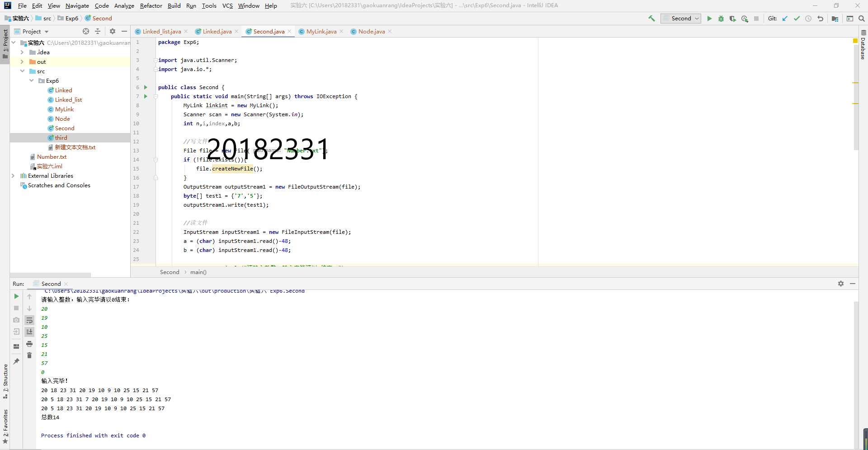This screenshot has width=868, height=450.
Task: Open Number.txt in project tree
Action: click(52, 156)
